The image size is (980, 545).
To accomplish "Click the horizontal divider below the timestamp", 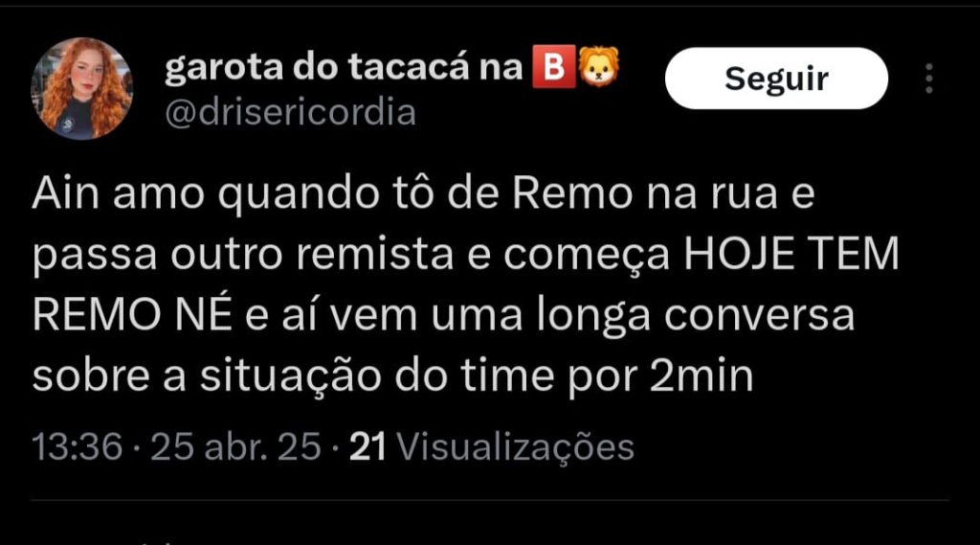I will click(x=490, y=500).
